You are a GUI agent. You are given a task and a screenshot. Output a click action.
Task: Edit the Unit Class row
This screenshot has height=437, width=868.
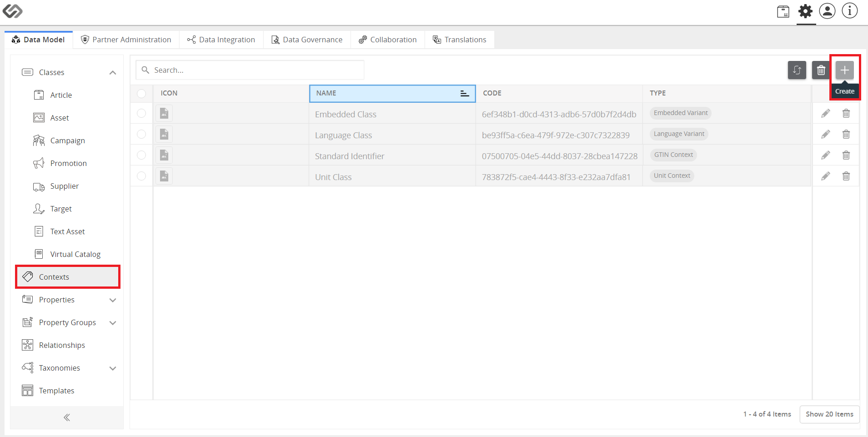pyautogui.click(x=826, y=176)
